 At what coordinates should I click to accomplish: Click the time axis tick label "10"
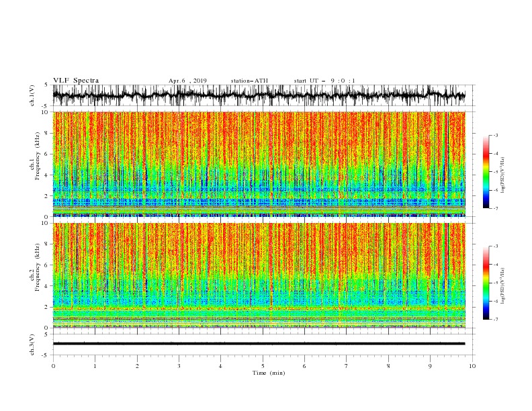(472, 366)
